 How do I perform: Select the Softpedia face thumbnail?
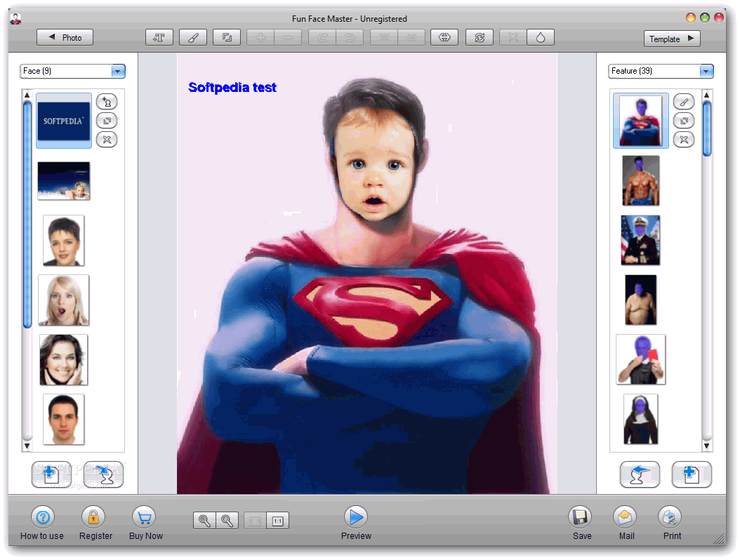(x=64, y=121)
